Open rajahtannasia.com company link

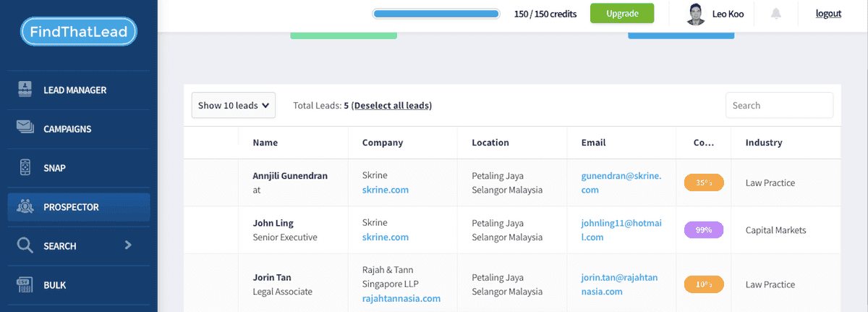401,298
